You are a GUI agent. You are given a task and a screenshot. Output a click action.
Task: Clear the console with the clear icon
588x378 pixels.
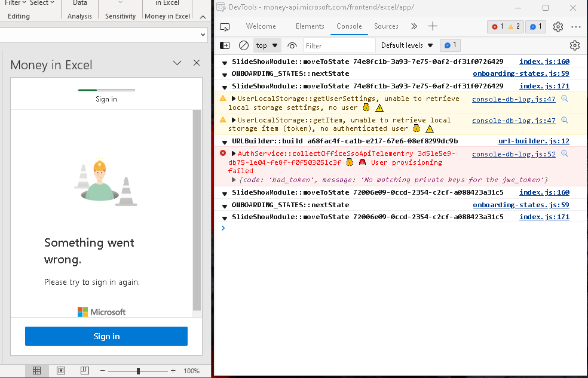(x=243, y=45)
